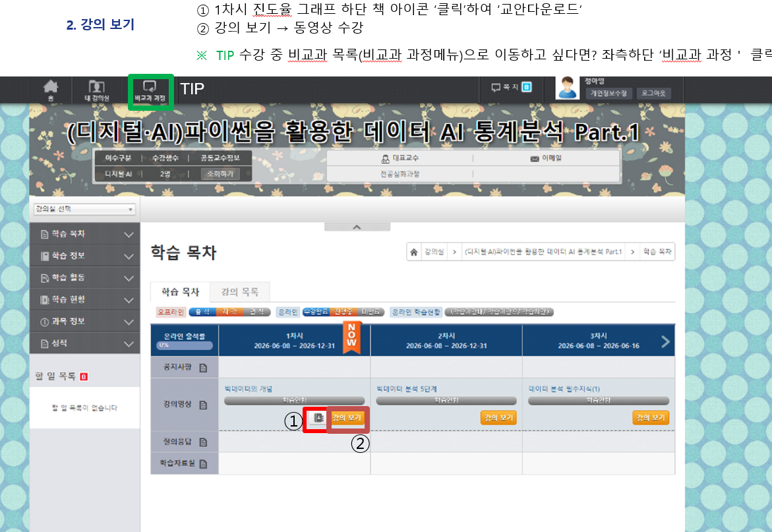Click the 과목 정보 sidebar info icon

[44, 322]
